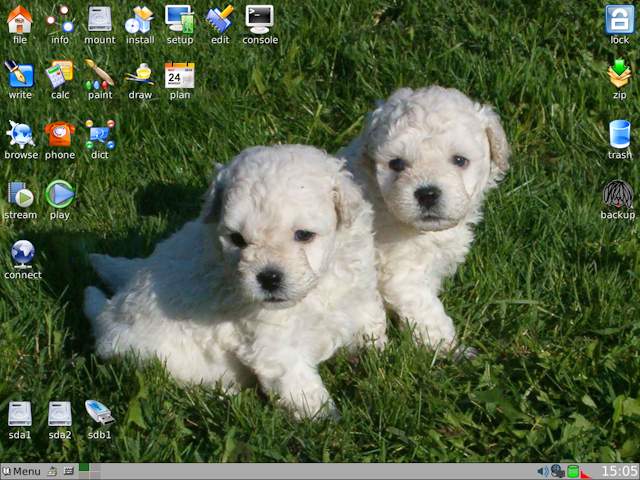This screenshot has height=480, width=640.
Task: Launch the paint application icon
Action: 99,75
